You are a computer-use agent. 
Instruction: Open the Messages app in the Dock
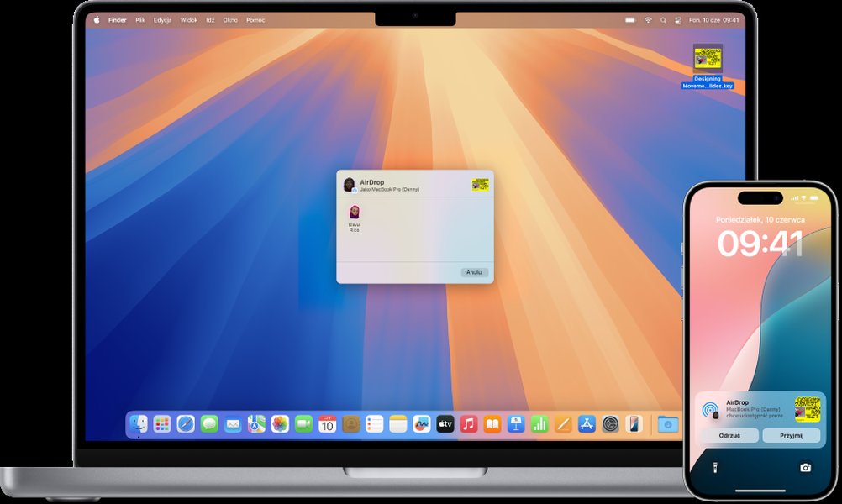point(209,424)
